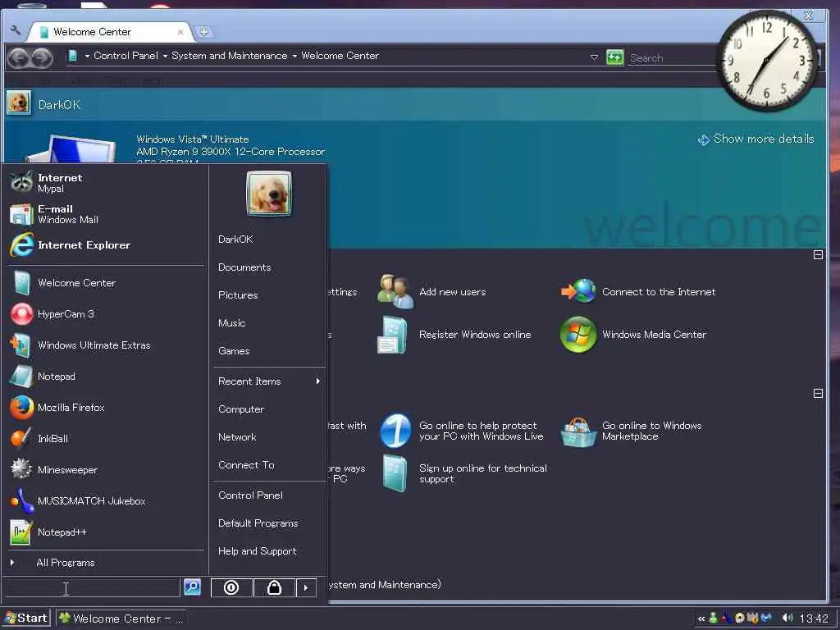Launch Windows Mail from the E-mail icon

coord(21,214)
